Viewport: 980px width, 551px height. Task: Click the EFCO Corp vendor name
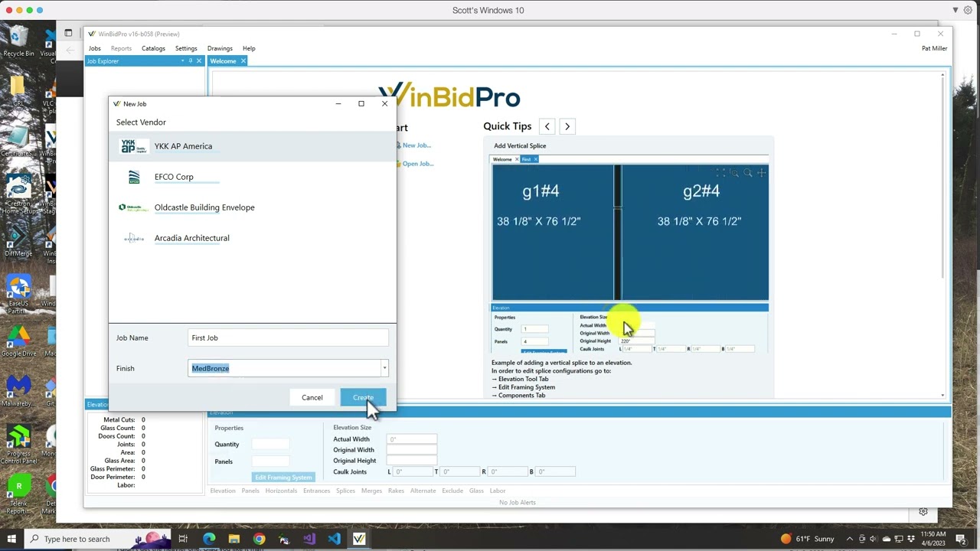[174, 177]
